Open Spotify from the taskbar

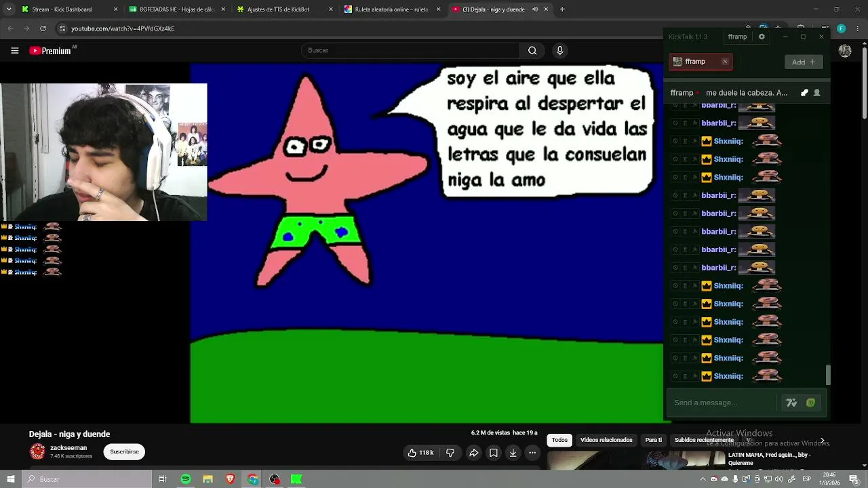click(x=186, y=479)
